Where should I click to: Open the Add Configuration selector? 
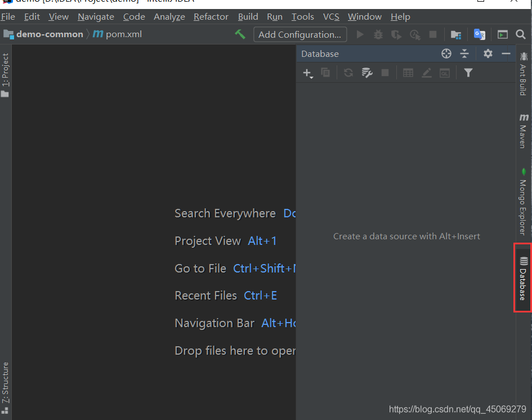pyautogui.click(x=299, y=34)
